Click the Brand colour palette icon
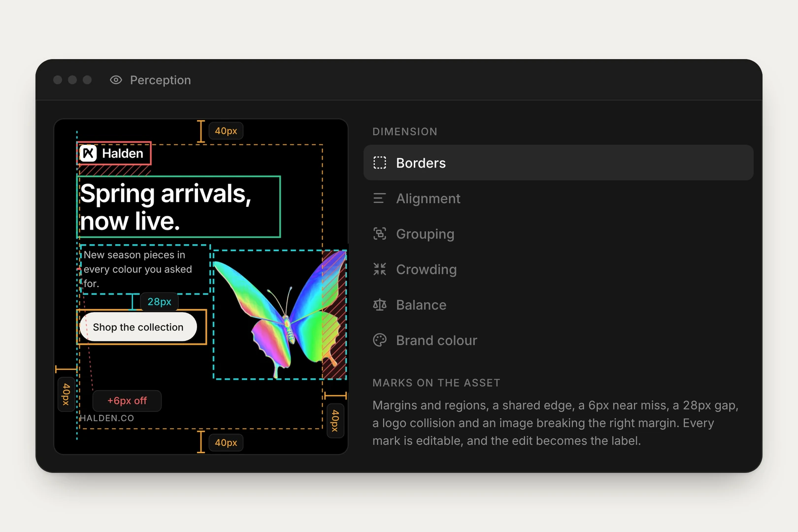 pyautogui.click(x=380, y=340)
